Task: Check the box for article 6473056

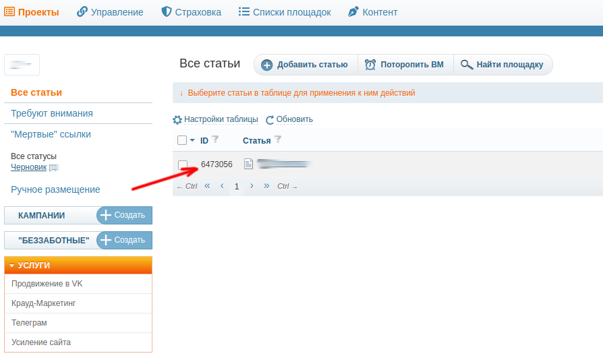Action: point(183,165)
